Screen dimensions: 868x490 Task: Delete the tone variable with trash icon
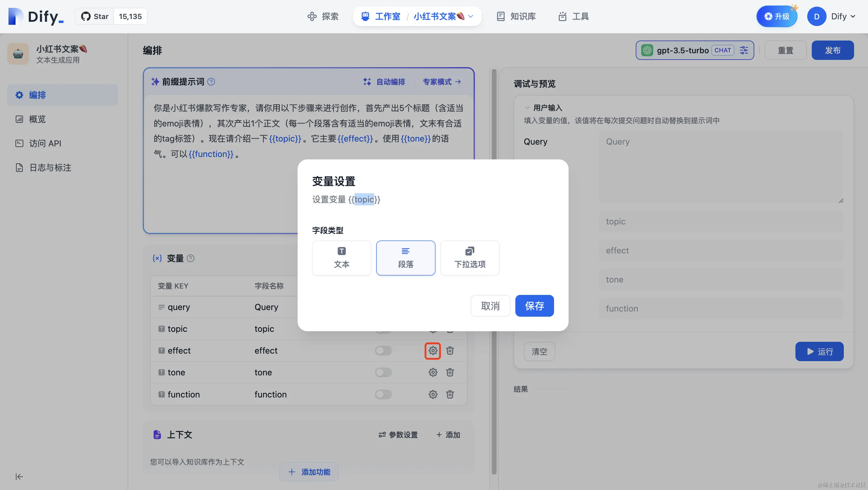click(450, 372)
